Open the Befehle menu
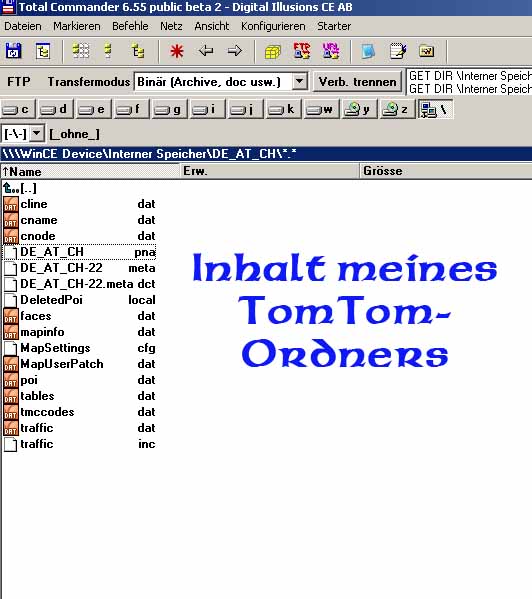The image size is (532, 599). (130, 26)
